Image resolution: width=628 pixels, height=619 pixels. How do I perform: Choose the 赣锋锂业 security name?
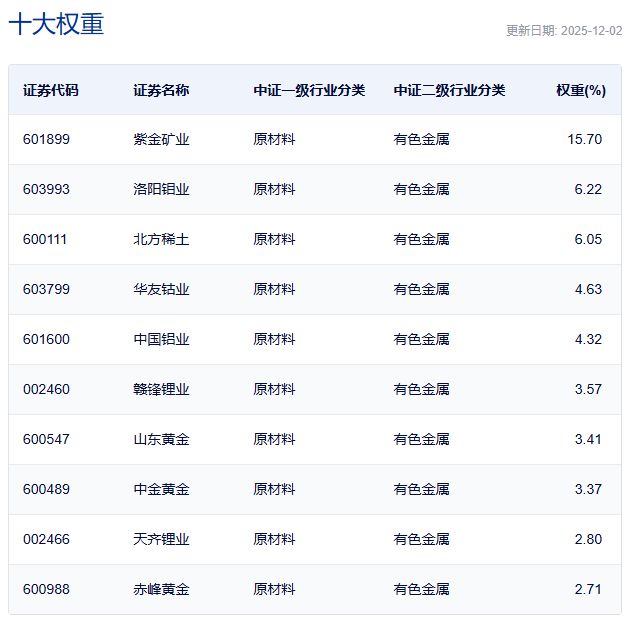(161, 389)
